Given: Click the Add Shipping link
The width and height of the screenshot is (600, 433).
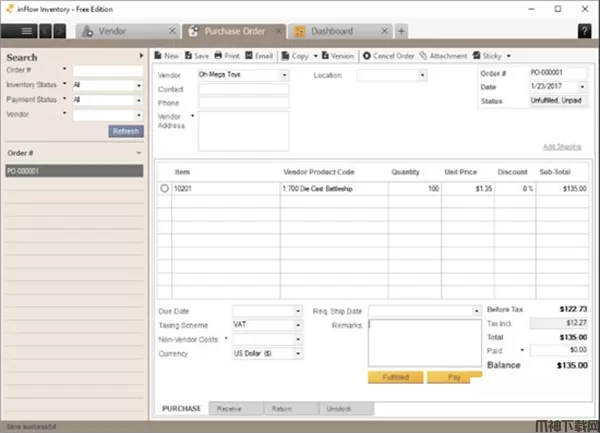Looking at the screenshot, I should click(x=561, y=147).
